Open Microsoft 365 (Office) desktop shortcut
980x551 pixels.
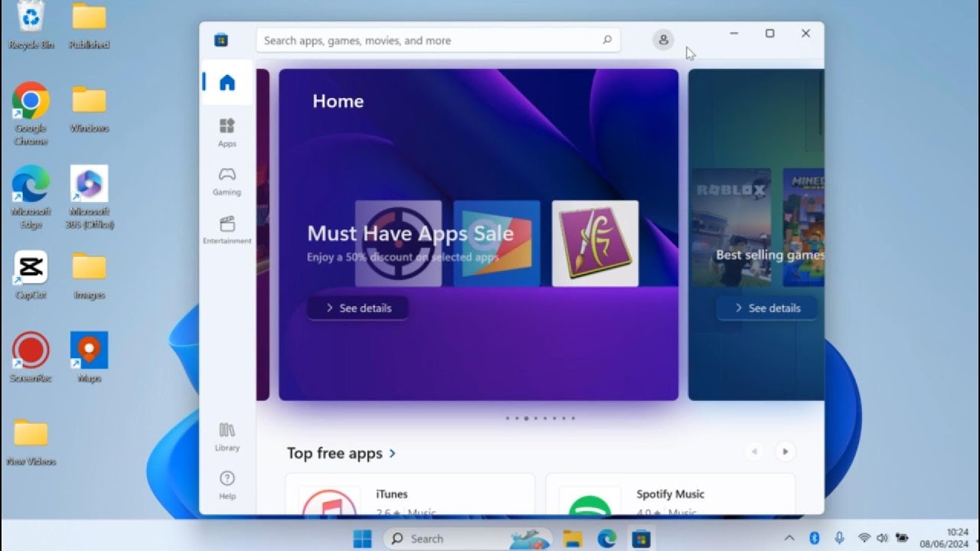(x=90, y=197)
